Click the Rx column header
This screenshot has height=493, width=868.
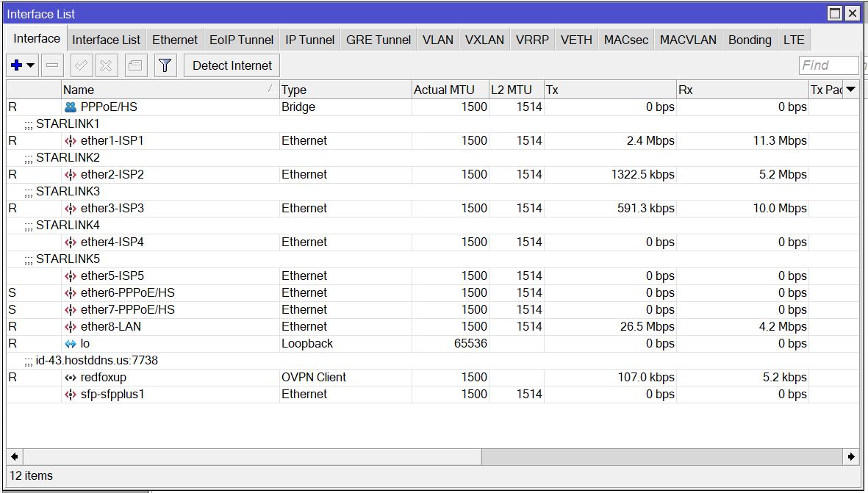click(742, 90)
